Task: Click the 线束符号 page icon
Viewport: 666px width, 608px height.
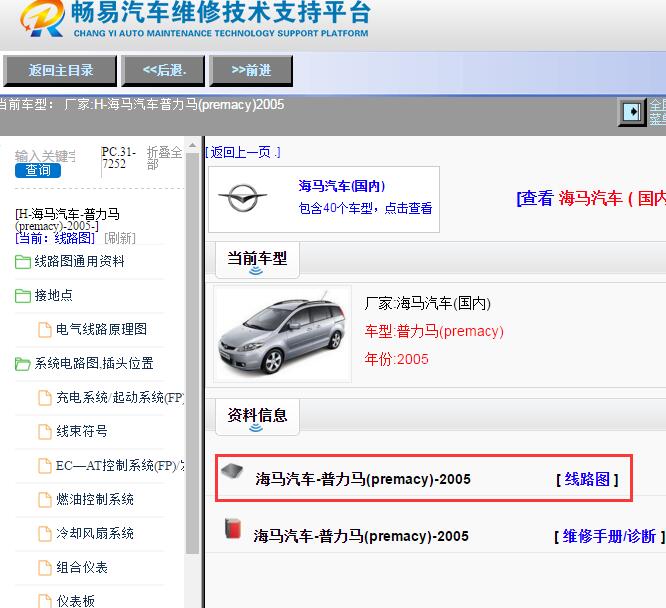Action: [x=45, y=432]
